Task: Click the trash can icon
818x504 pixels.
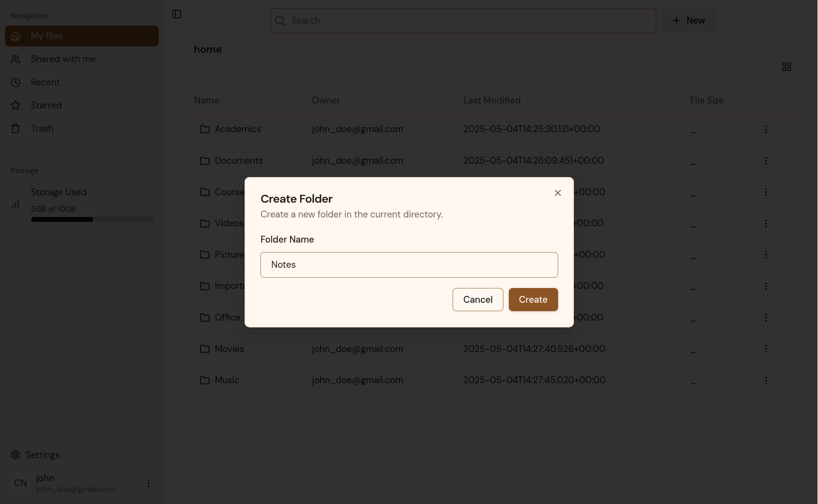Action: [16, 129]
